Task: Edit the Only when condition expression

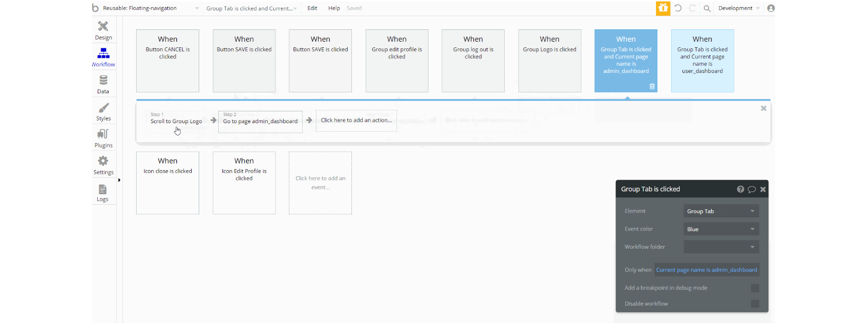Action: tap(707, 270)
